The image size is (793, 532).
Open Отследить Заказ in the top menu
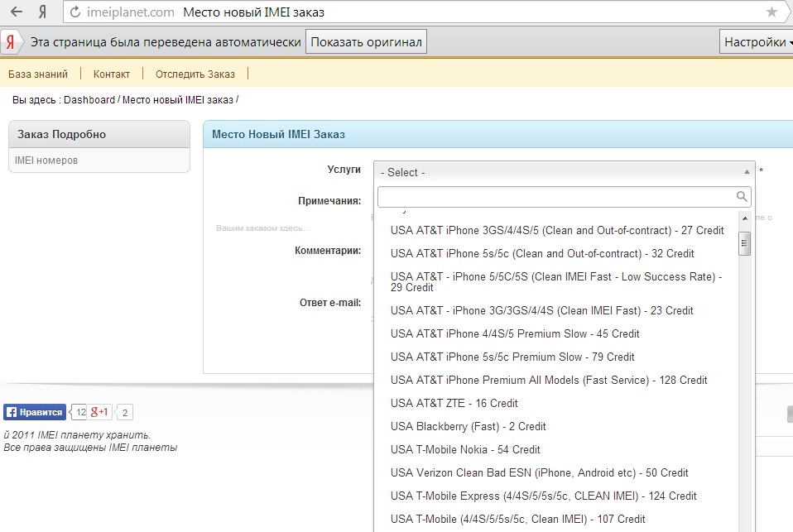click(x=195, y=74)
